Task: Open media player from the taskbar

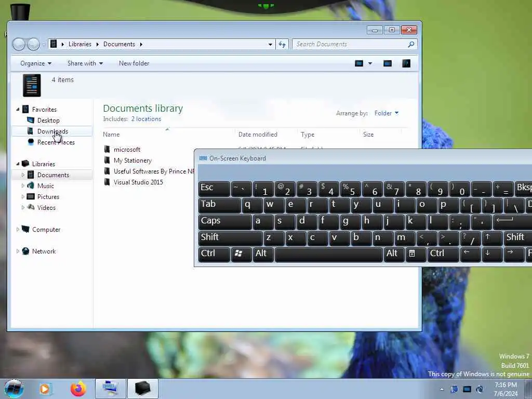Action: (45, 389)
